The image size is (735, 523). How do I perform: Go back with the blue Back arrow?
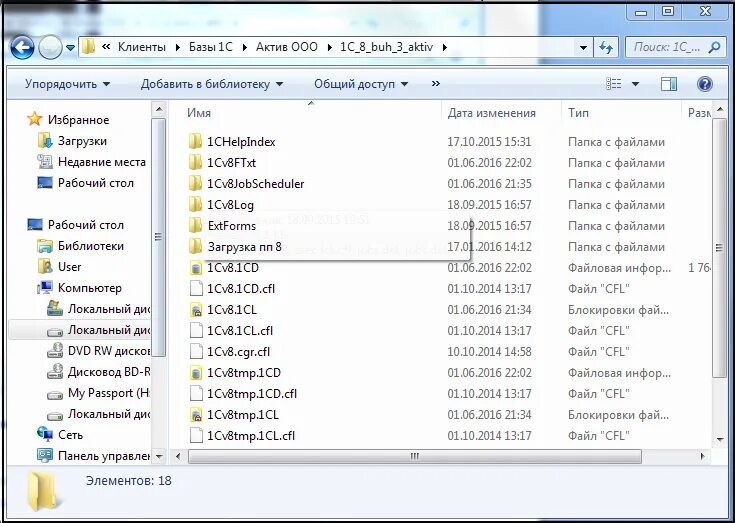[x=22, y=47]
